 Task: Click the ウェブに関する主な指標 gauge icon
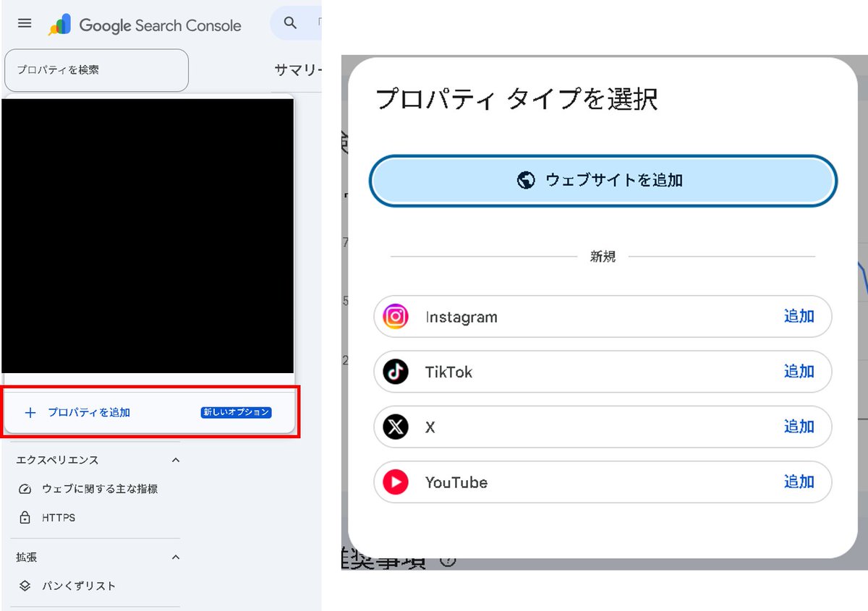25,490
